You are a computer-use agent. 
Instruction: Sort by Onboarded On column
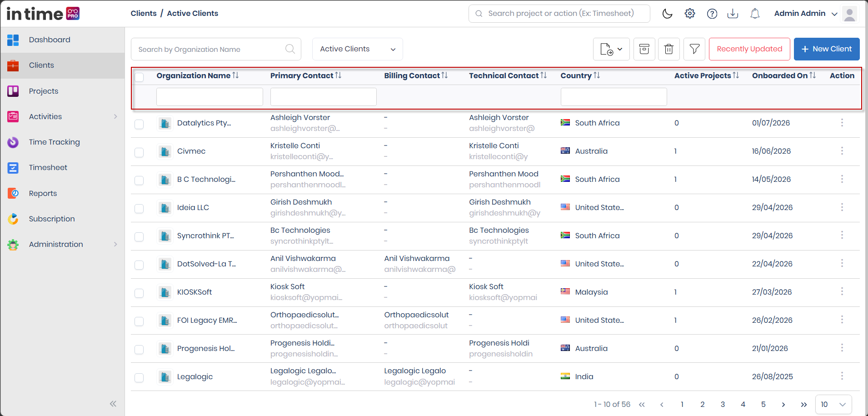tap(813, 75)
